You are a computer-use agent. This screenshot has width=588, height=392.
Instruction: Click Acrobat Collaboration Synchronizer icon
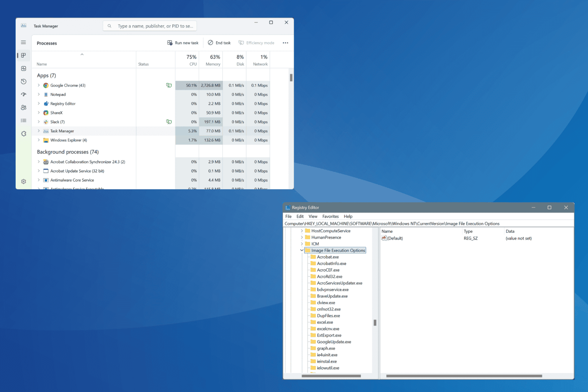click(46, 162)
